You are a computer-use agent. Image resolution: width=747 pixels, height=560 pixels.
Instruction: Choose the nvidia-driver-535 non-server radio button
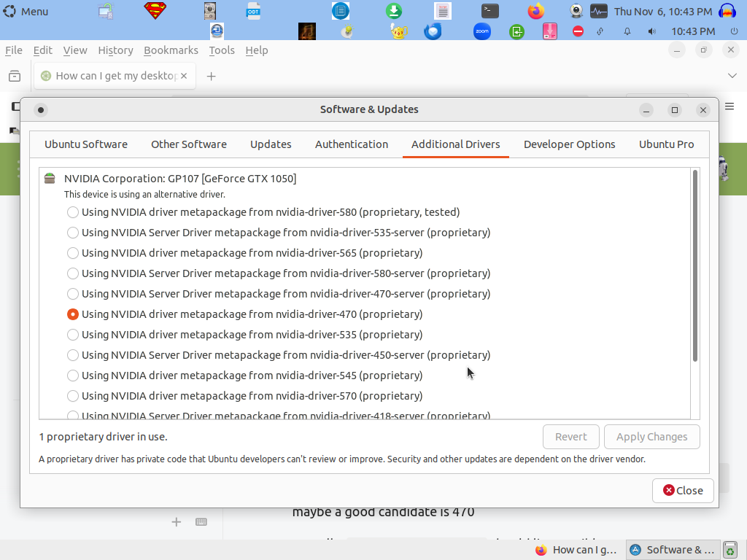[73, 335]
